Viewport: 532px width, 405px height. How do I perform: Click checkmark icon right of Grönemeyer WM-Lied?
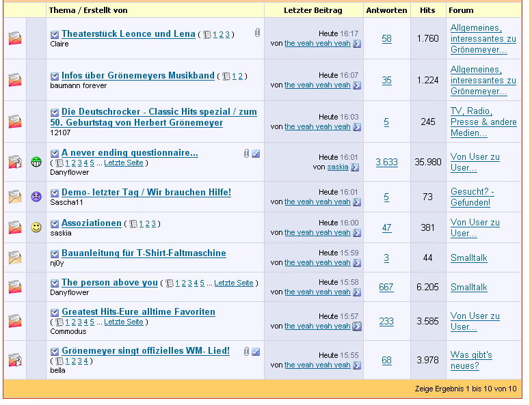[256, 352]
